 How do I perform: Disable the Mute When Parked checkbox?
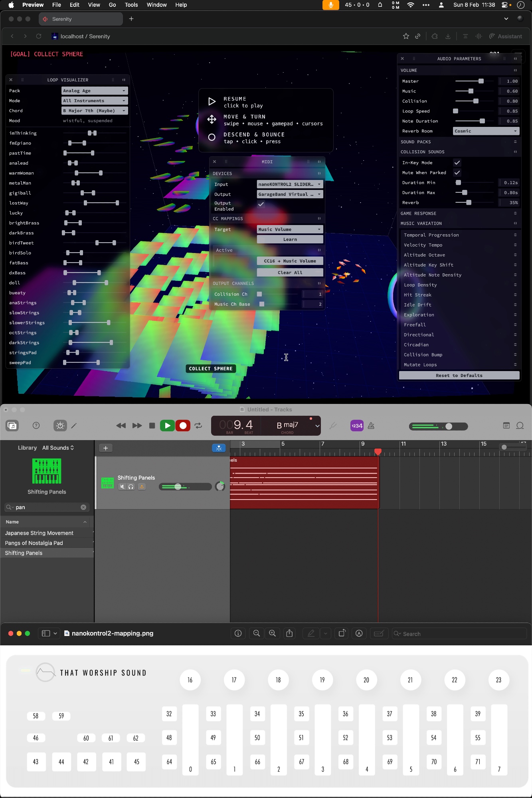[x=457, y=173]
